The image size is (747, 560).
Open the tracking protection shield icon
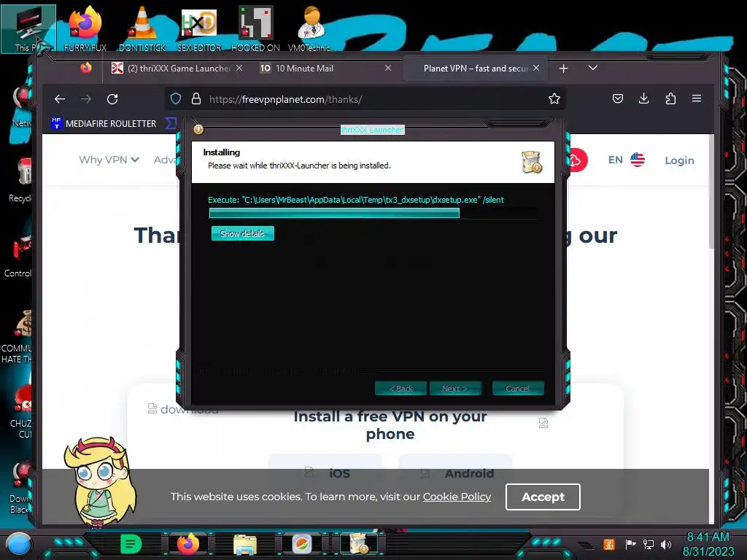(176, 99)
